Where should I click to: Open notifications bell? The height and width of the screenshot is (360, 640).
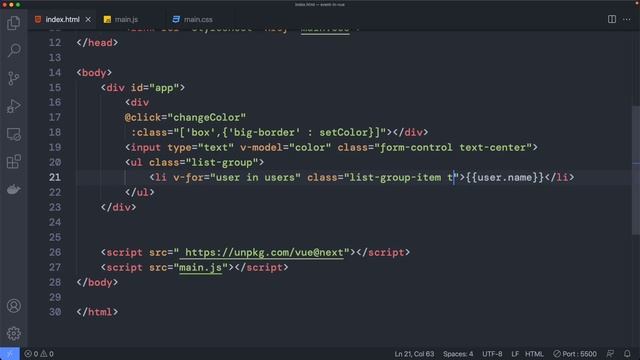tap(627, 354)
